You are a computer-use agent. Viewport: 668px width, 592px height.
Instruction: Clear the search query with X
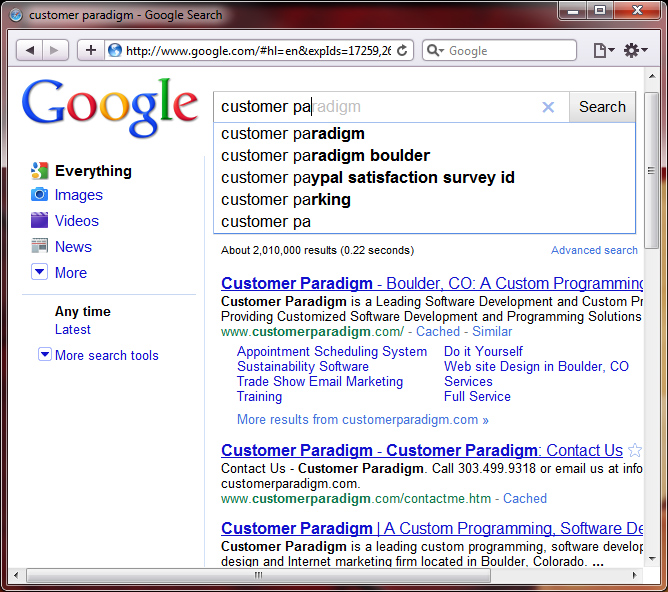point(548,107)
